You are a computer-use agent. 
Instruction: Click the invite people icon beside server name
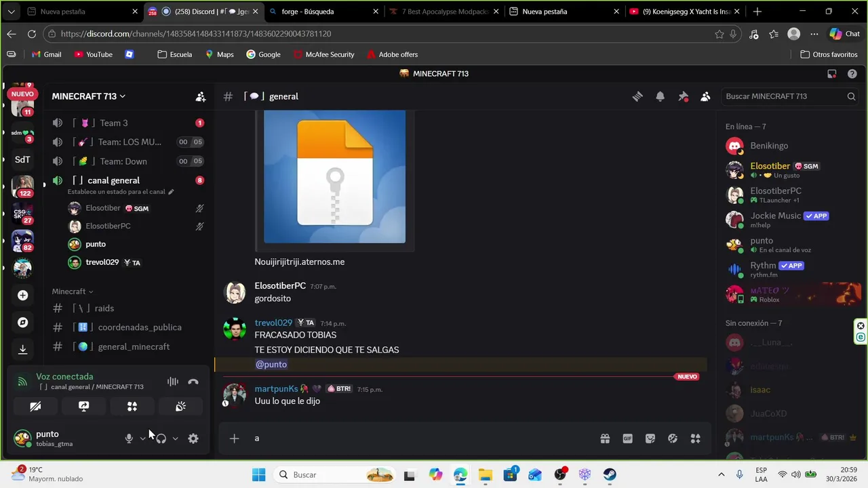coord(201,96)
